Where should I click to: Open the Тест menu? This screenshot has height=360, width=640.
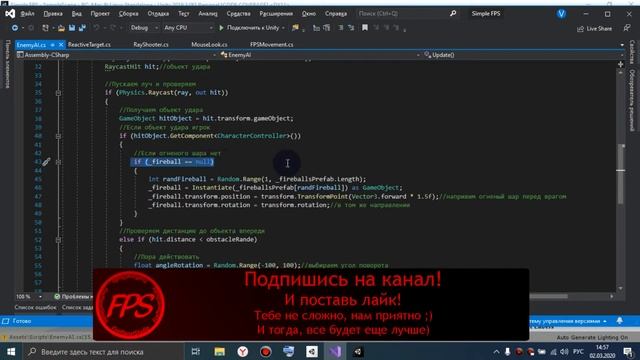pos(184,13)
